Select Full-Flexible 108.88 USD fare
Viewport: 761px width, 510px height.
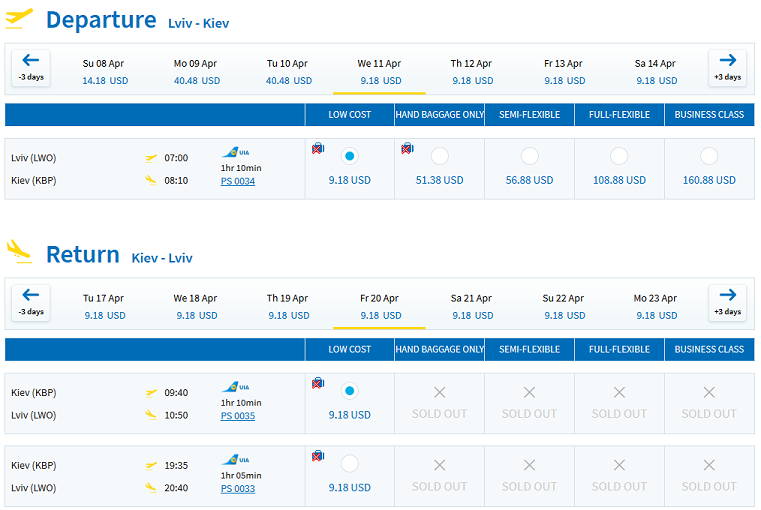click(x=619, y=156)
